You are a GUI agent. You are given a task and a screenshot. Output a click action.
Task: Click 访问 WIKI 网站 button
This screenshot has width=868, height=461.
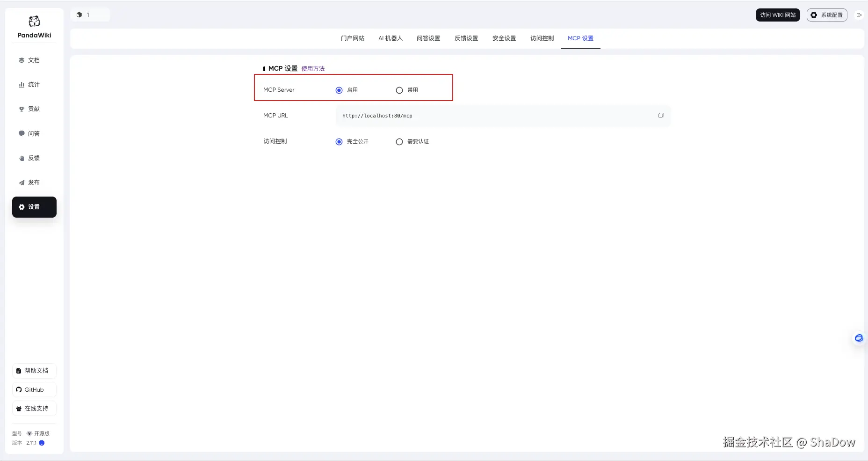(778, 15)
